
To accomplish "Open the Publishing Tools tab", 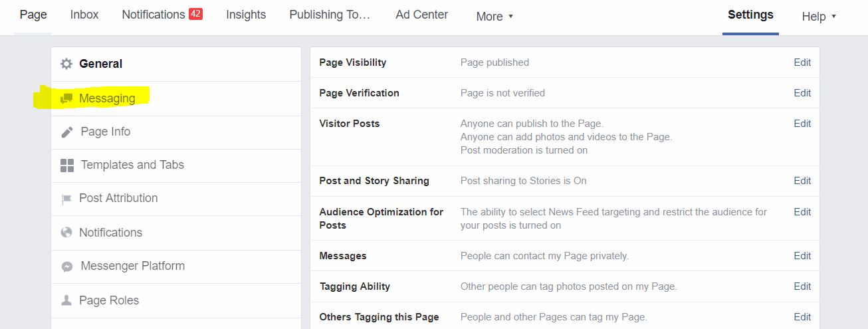I will pos(330,15).
